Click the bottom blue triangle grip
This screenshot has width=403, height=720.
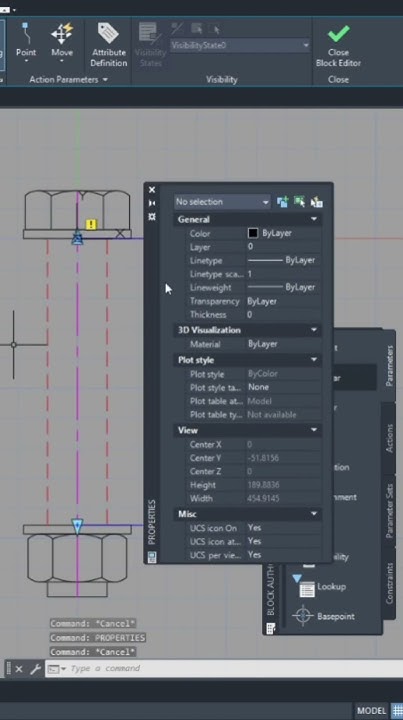[77, 526]
